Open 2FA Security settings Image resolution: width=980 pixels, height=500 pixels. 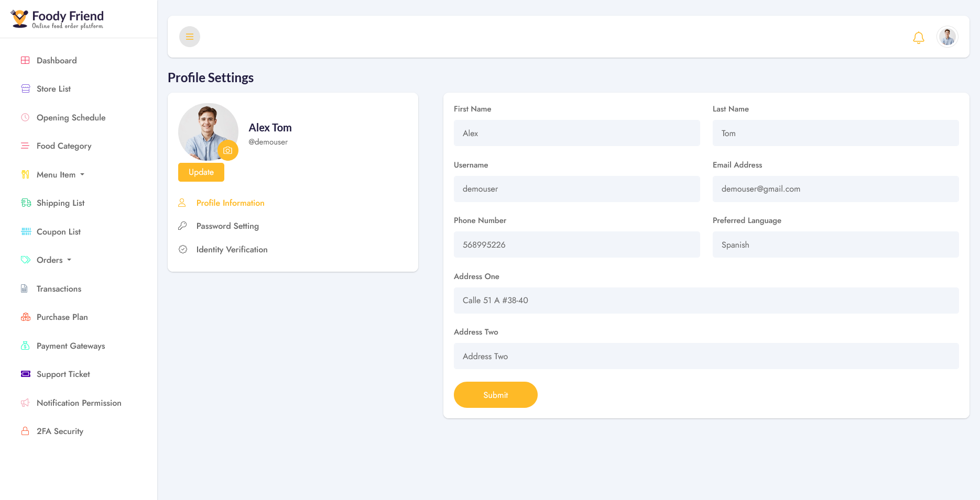click(60, 431)
